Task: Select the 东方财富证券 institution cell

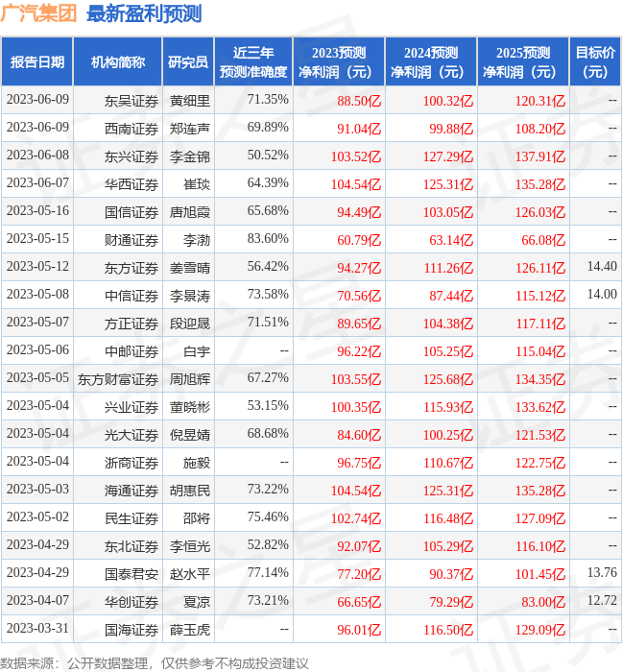Action: [x=118, y=380]
